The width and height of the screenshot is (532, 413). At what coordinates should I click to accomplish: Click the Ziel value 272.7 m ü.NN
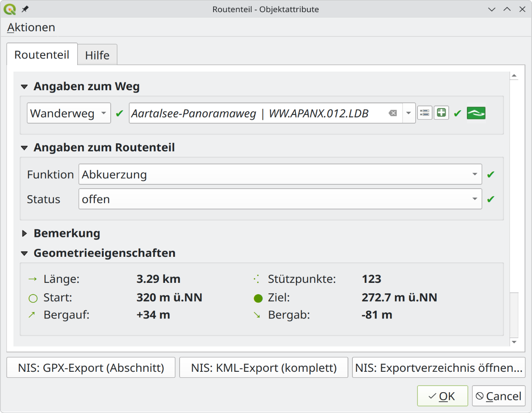(x=399, y=298)
